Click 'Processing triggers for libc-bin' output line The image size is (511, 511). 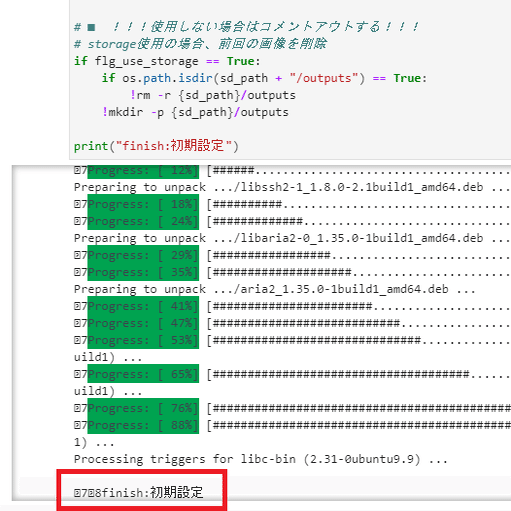click(x=261, y=459)
